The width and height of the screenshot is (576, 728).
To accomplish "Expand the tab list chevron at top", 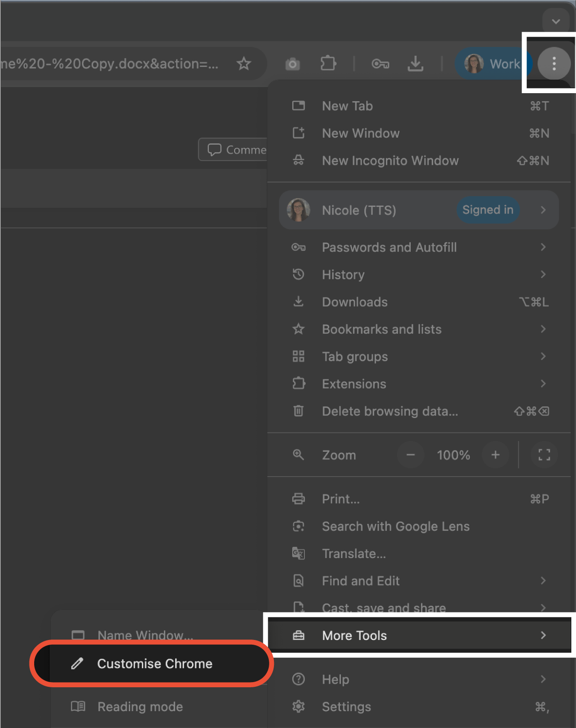I will click(556, 22).
